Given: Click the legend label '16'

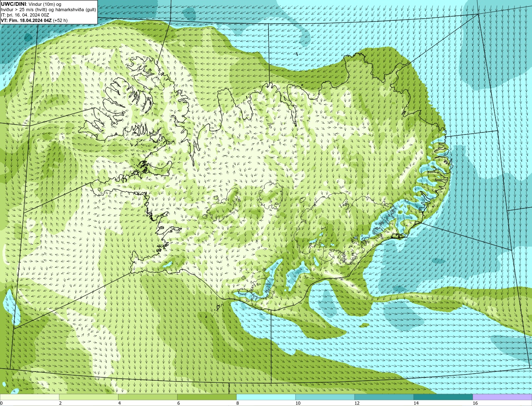Looking at the screenshot, I should click(x=475, y=403).
